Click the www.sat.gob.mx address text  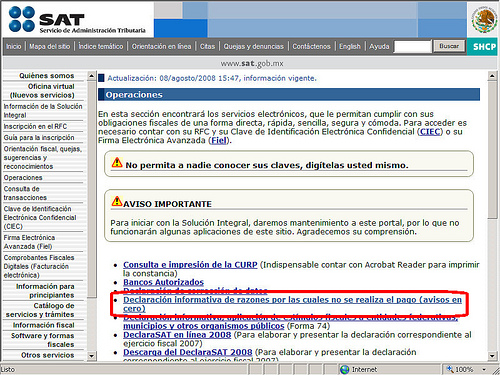[x=252, y=63]
